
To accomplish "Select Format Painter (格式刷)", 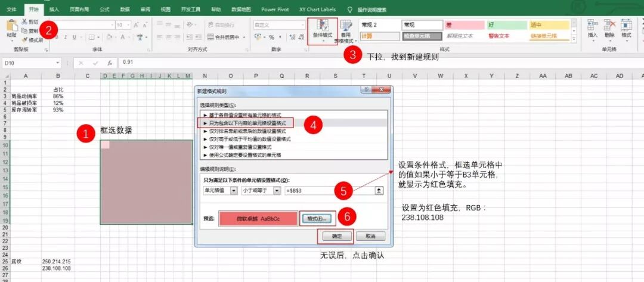I will point(32,40).
